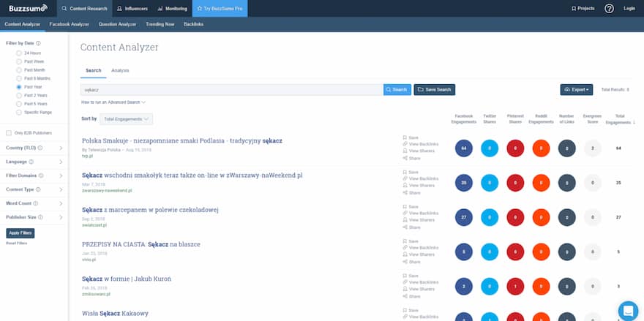The height and width of the screenshot is (321, 644).
Task: View Sharers for Polska Smakuje article
Action: click(x=419, y=151)
